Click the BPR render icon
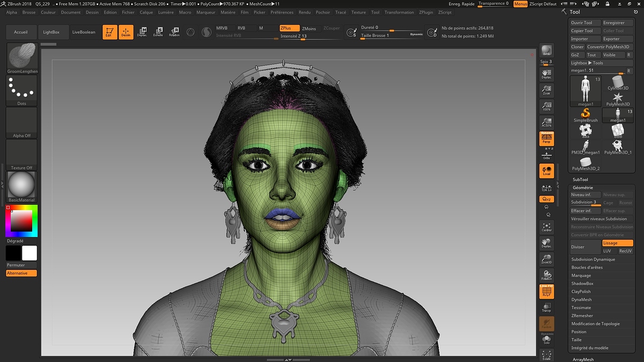The image size is (644, 362). [x=546, y=51]
